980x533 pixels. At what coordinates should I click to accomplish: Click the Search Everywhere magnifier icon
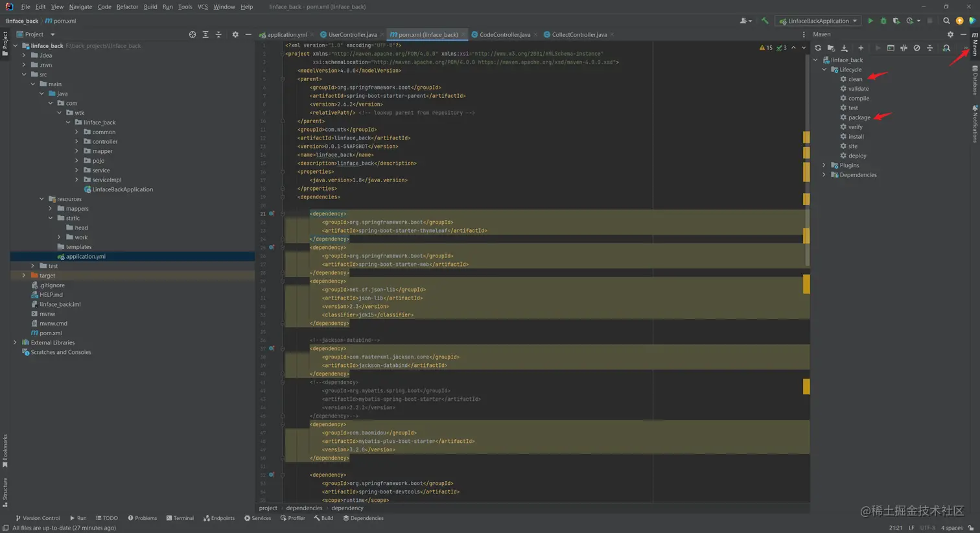coord(946,21)
